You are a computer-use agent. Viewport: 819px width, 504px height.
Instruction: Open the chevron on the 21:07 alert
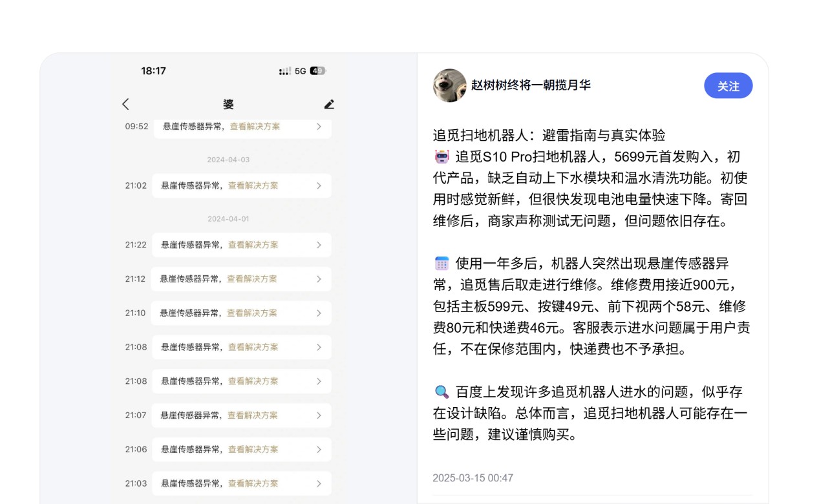point(319,415)
